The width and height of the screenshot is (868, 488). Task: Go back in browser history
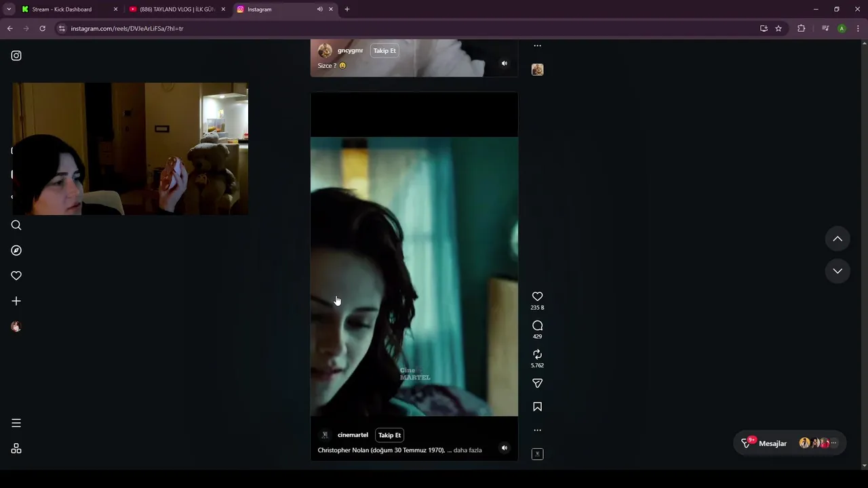click(x=9, y=28)
